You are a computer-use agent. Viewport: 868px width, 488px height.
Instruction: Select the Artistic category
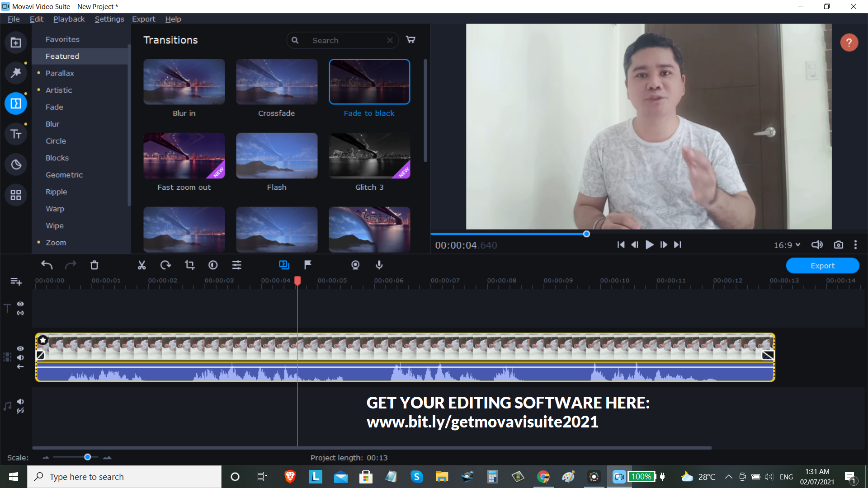point(59,90)
